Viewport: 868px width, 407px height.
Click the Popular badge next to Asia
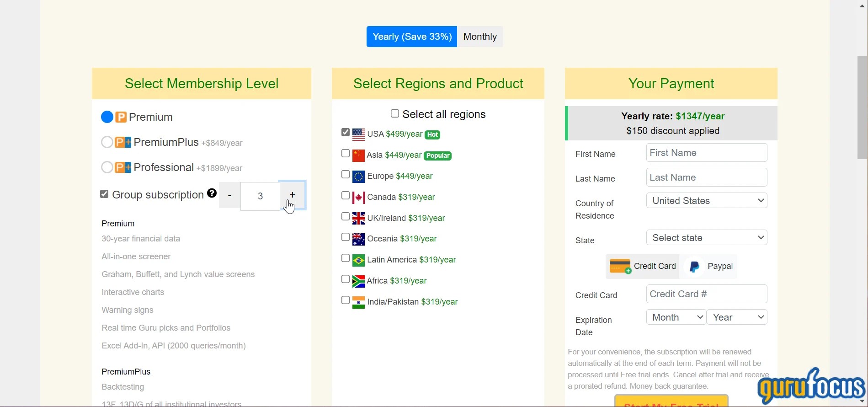438,155
